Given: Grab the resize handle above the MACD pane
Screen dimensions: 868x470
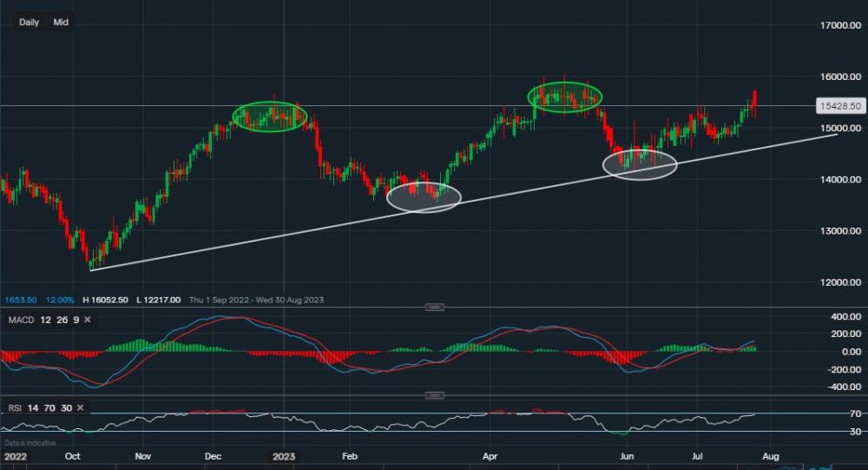Looking at the screenshot, I should [434, 307].
